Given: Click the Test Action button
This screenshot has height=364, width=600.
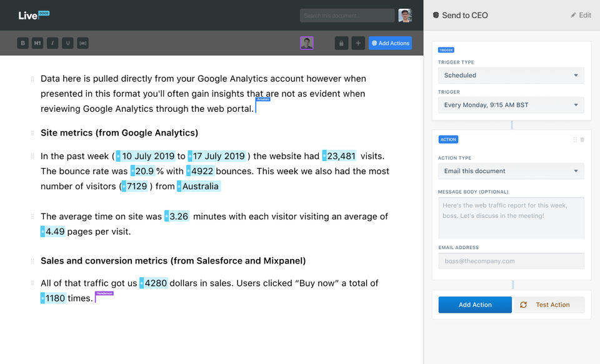Looking at the screenshot, I should 549,305.
